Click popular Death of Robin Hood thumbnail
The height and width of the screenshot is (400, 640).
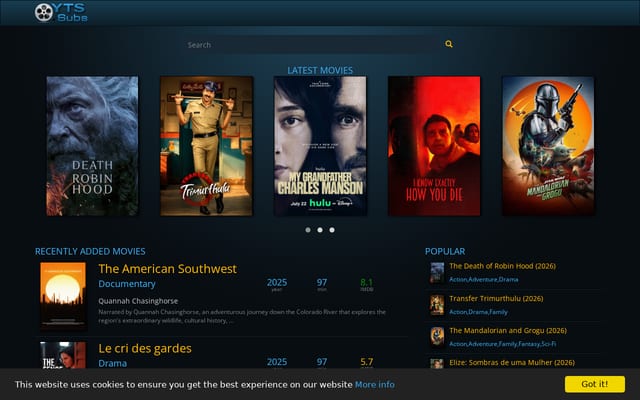coord(437,273)
